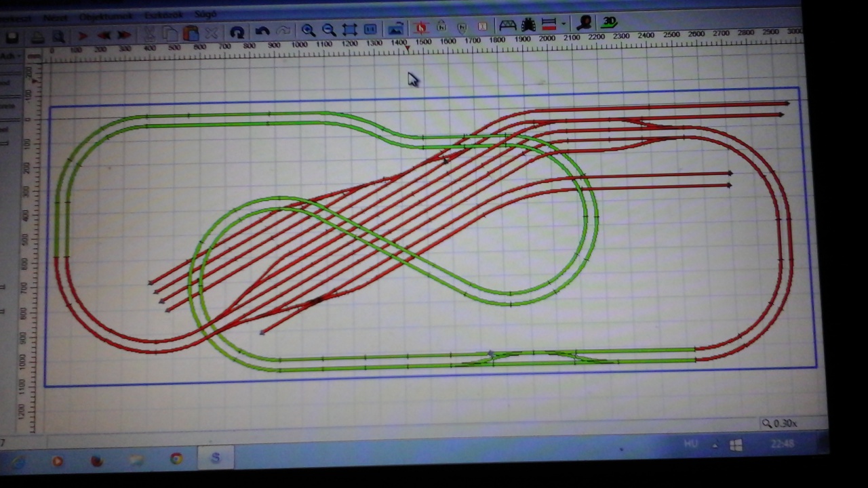Open the Objektumok menu
The image size is (868, 488).
click(x=104, y=16)
